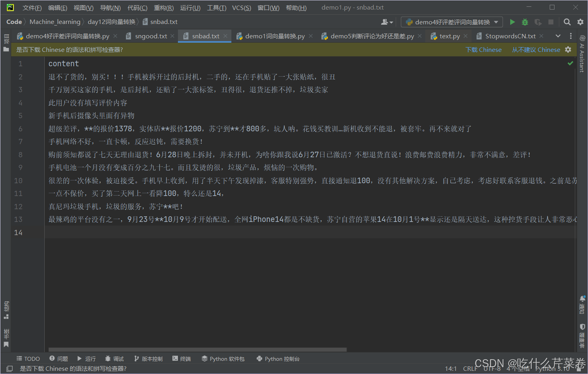Viewport: 588px width, 374px height.
Task: Click Code breadcrumb in navigation bar
Action: (x=14, y=22)
